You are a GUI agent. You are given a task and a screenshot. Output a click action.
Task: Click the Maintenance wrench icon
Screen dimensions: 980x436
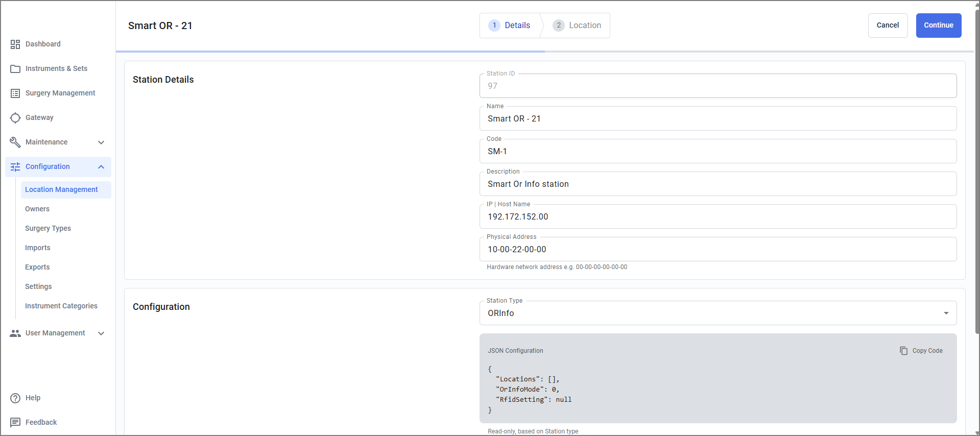click(15, 142)
